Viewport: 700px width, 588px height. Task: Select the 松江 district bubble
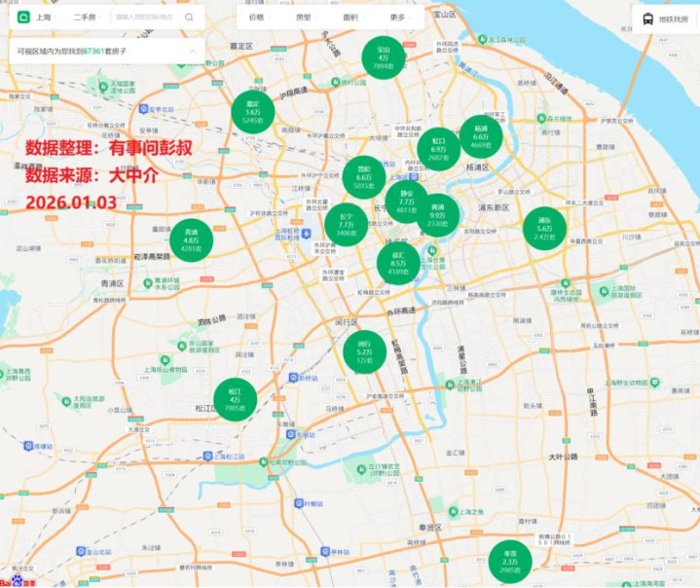point(235,399)
